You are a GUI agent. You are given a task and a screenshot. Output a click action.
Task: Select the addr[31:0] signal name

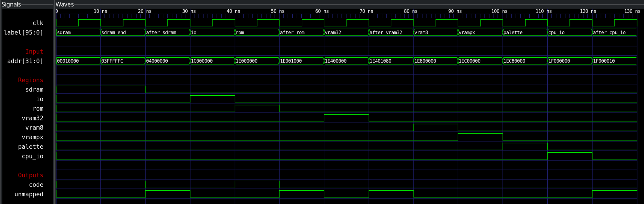(x=25, y=61)
